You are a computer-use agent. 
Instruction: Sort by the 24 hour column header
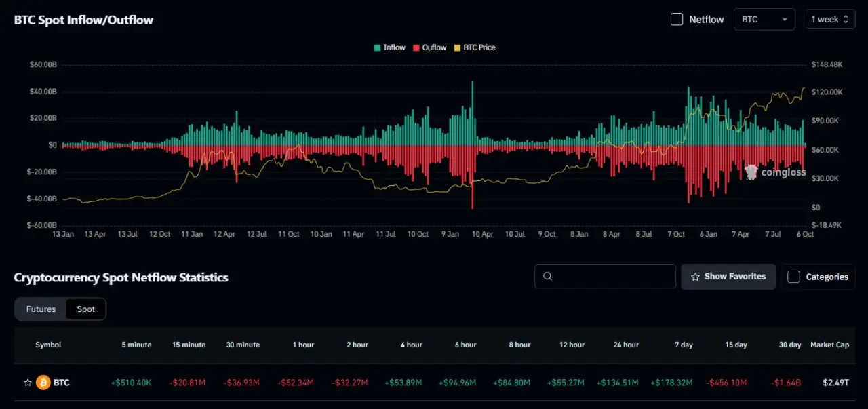tap(625, 345)
